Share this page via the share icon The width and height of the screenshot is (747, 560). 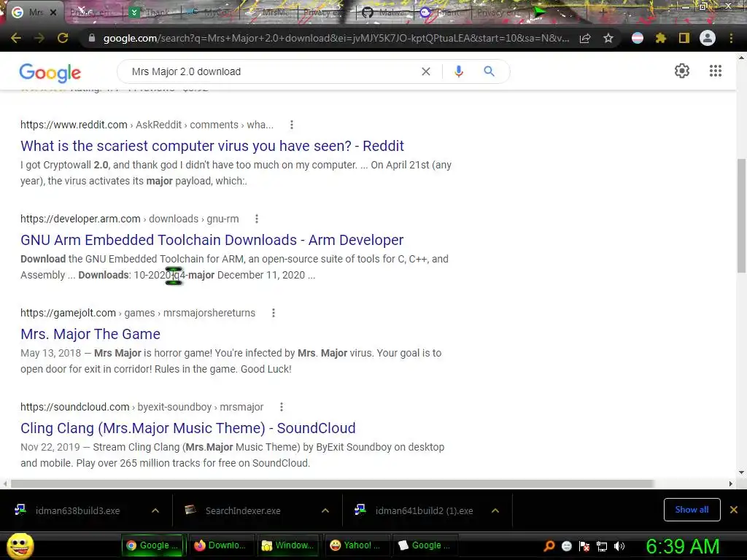click(x=585, y=38)
